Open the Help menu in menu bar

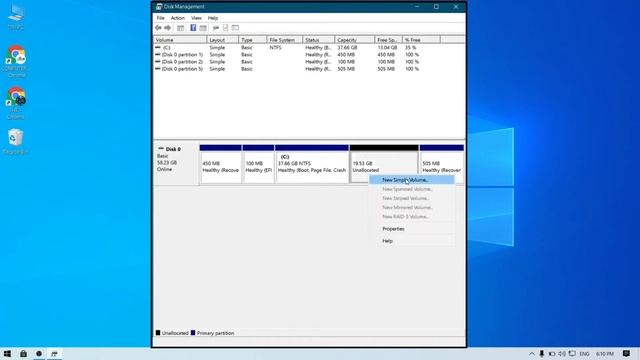(x=213, y=18)
